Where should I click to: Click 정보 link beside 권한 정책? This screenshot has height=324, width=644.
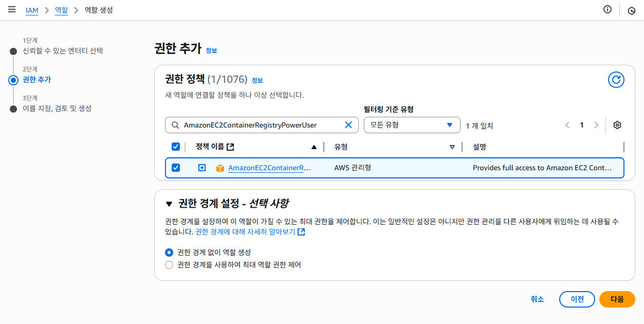point(257,80)
